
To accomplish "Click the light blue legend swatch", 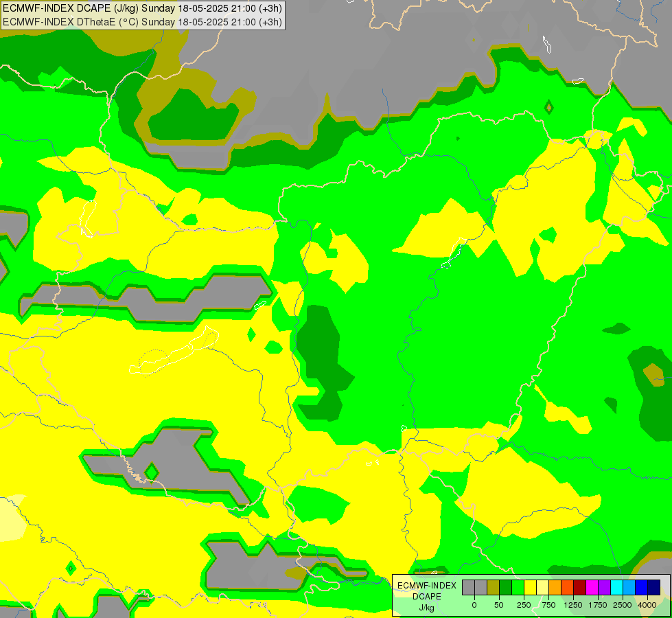I will tap(629, 587).
